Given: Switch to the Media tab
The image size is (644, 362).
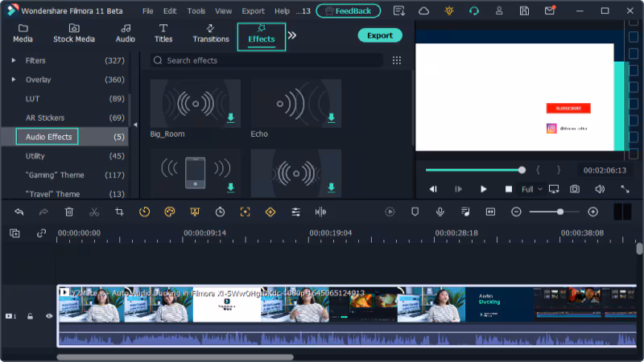Looking at the screenshot, I should tap(23, 34).
